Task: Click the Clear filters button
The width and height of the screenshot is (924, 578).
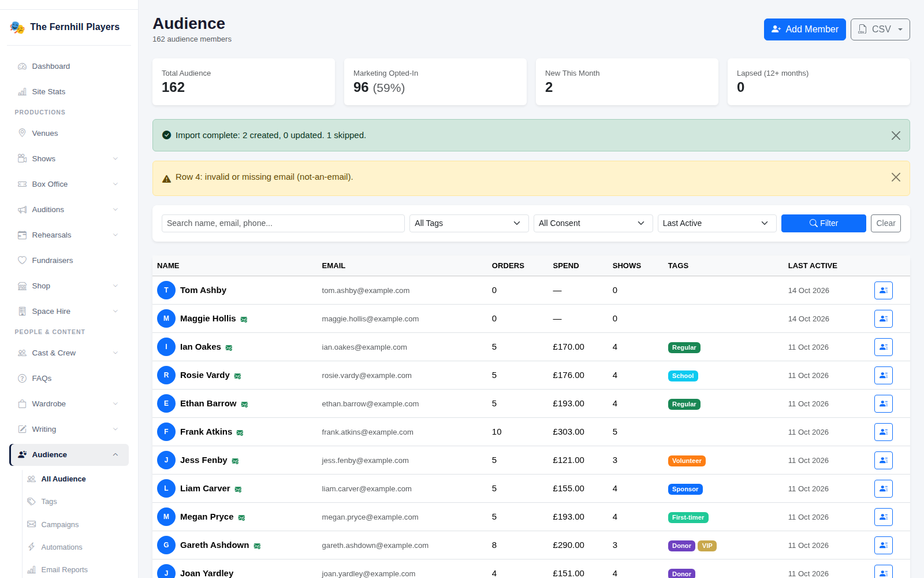Action: coord(886,224)
